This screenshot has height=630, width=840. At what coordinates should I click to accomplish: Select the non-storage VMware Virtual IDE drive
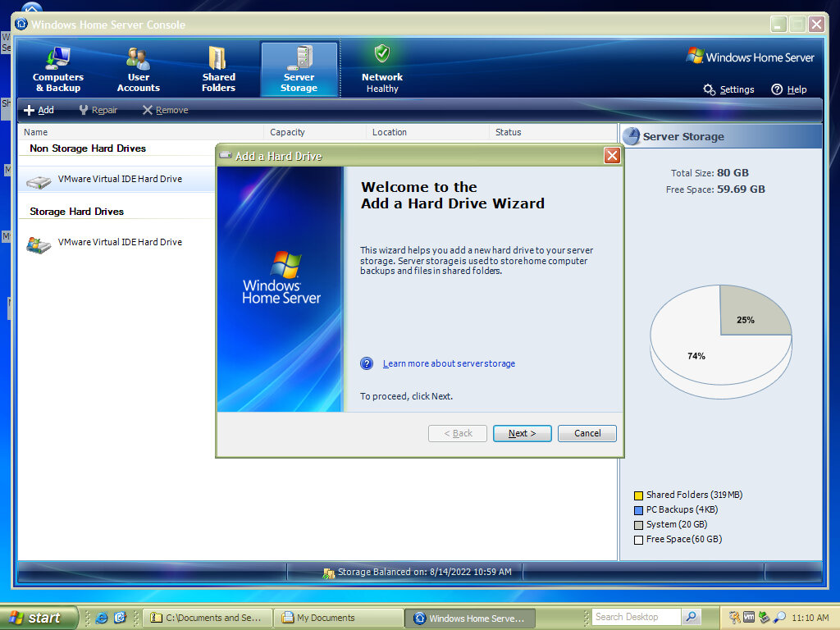[119, 179]
